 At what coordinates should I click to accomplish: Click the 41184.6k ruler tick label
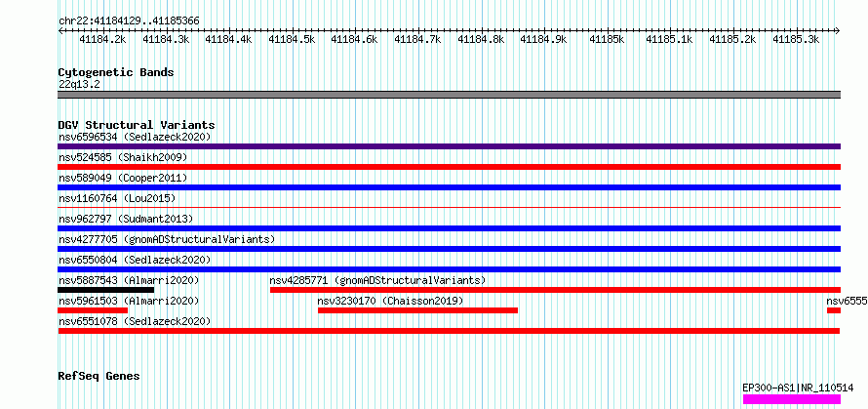[x=354, y=40]
